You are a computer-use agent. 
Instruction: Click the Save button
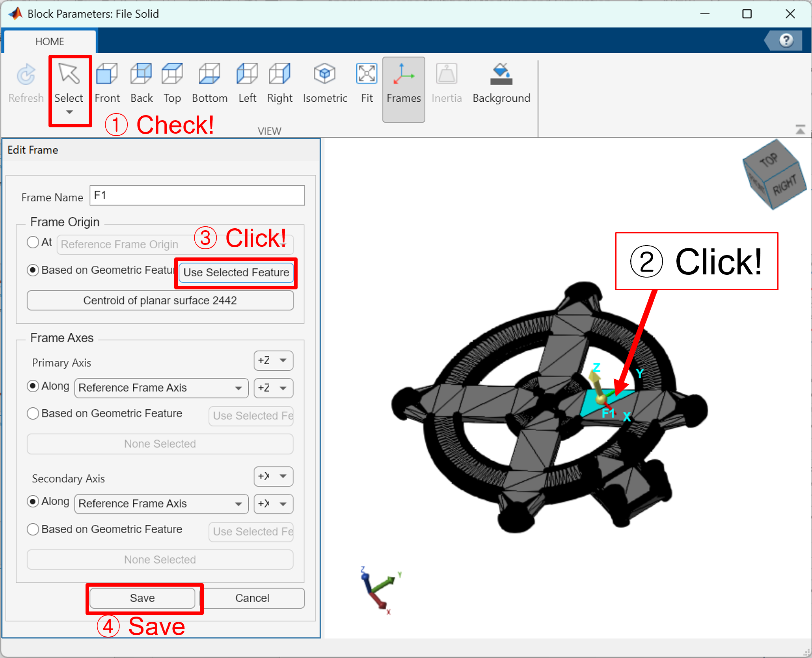click(142, 598)
